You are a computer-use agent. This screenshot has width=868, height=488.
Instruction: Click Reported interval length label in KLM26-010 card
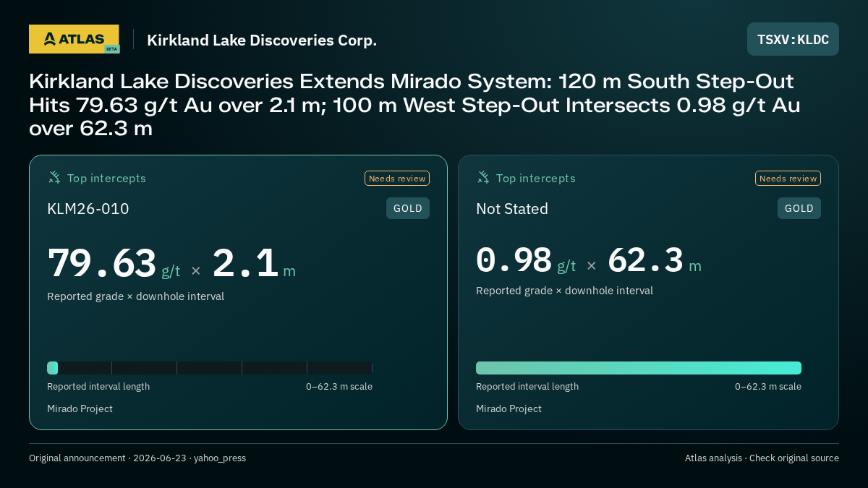(x=98, y=387)
